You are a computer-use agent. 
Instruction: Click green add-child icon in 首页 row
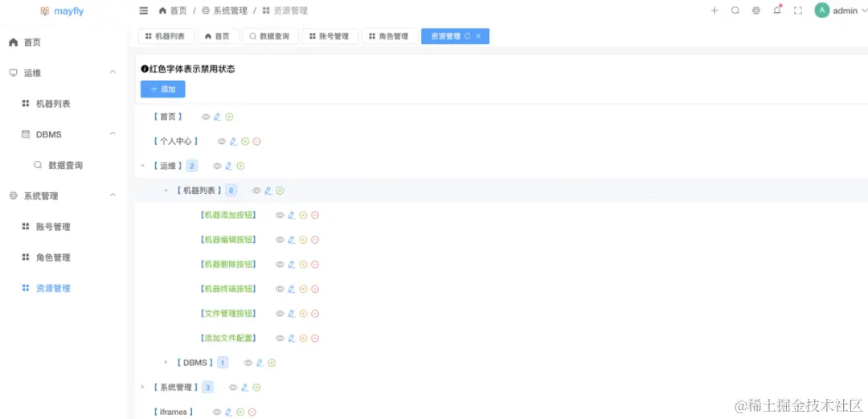(x=229, y=117)
